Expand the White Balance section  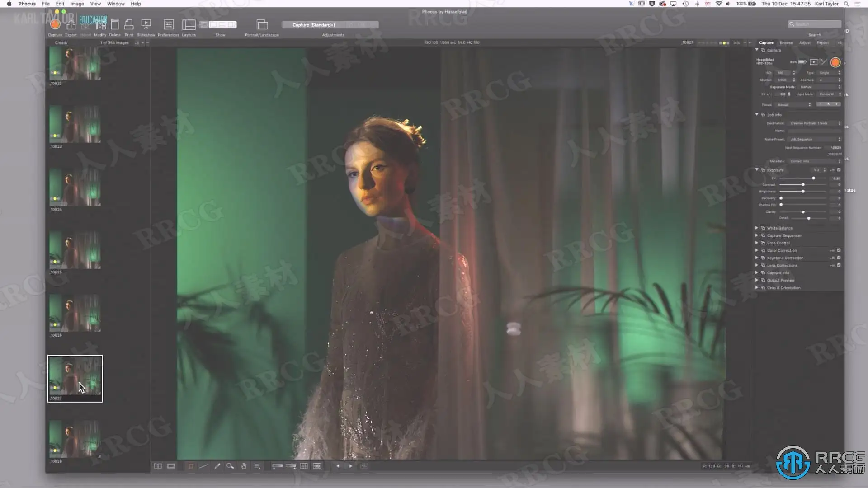pos(756,228)
